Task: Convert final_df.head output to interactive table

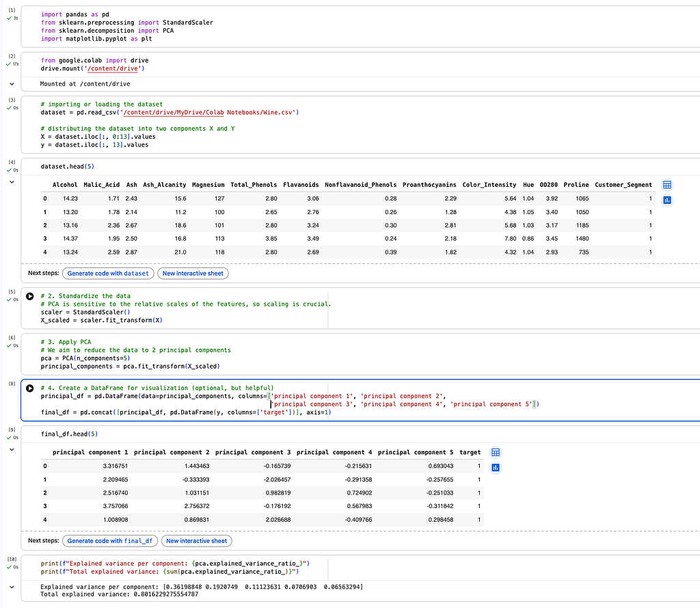Action: (496, 453)
